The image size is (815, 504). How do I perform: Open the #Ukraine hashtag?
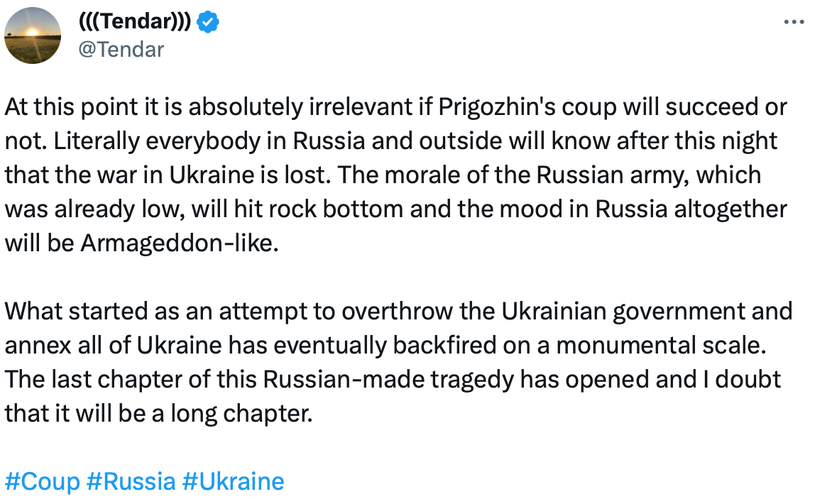pyautogui.click(x=234, y=482)
